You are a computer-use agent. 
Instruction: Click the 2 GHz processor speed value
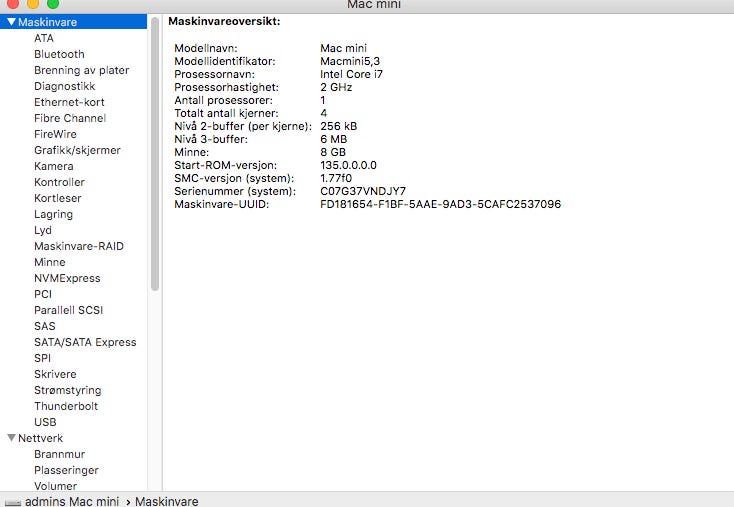point(336,87)
